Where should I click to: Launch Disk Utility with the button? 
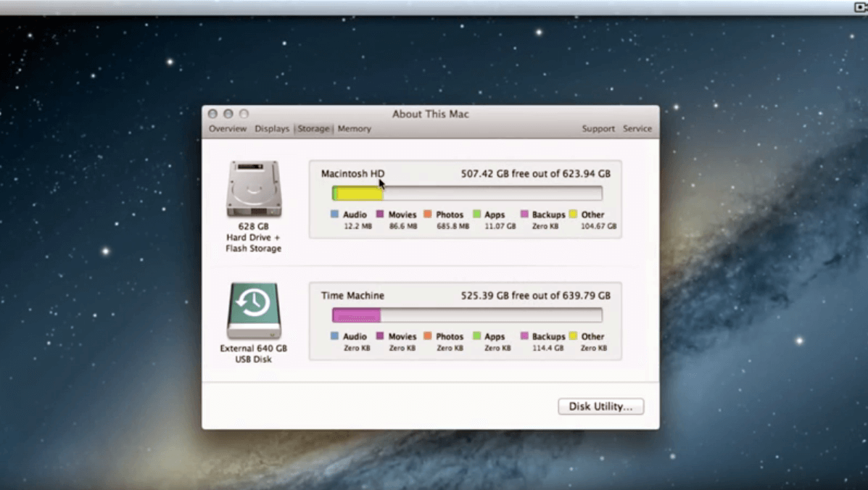click(600, 407)
